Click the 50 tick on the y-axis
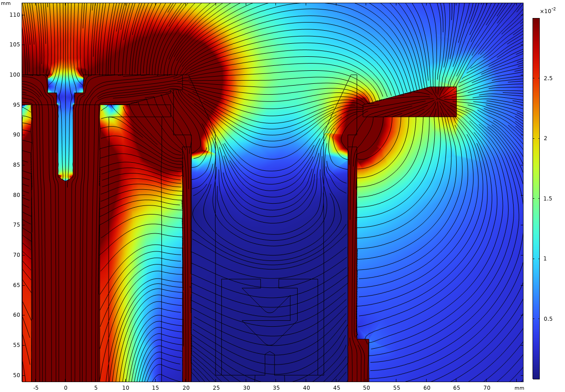Viewport: 565px width, 392px height. tap(17, 375)
